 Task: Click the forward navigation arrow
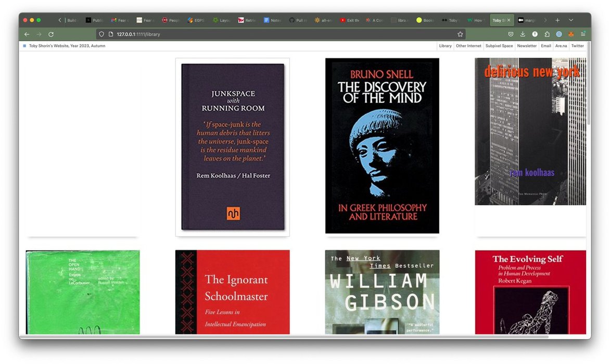pos(39,34)
